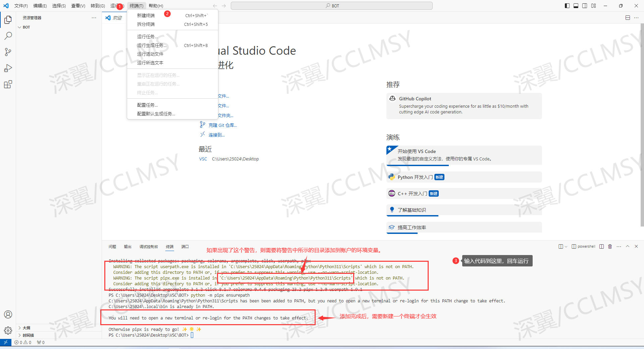This screenshot has width=644, height=349.
Task: Open terminal panel more actions ellipsis
Action: click(x=619, y=246)
